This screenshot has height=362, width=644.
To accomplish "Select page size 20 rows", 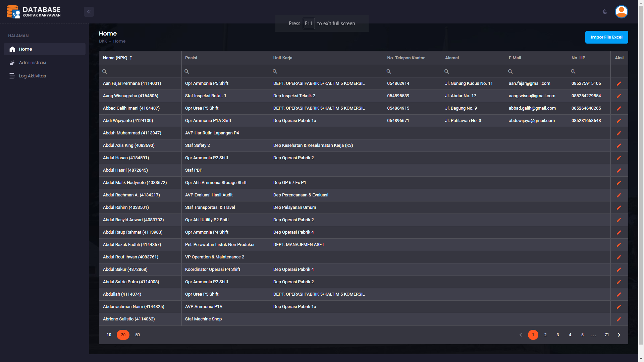I will (x=123, y=335).
